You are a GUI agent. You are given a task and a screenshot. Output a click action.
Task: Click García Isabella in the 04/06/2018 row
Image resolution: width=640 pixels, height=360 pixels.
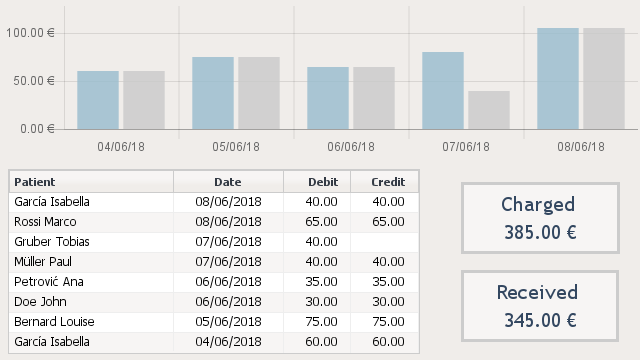(52, 342)
